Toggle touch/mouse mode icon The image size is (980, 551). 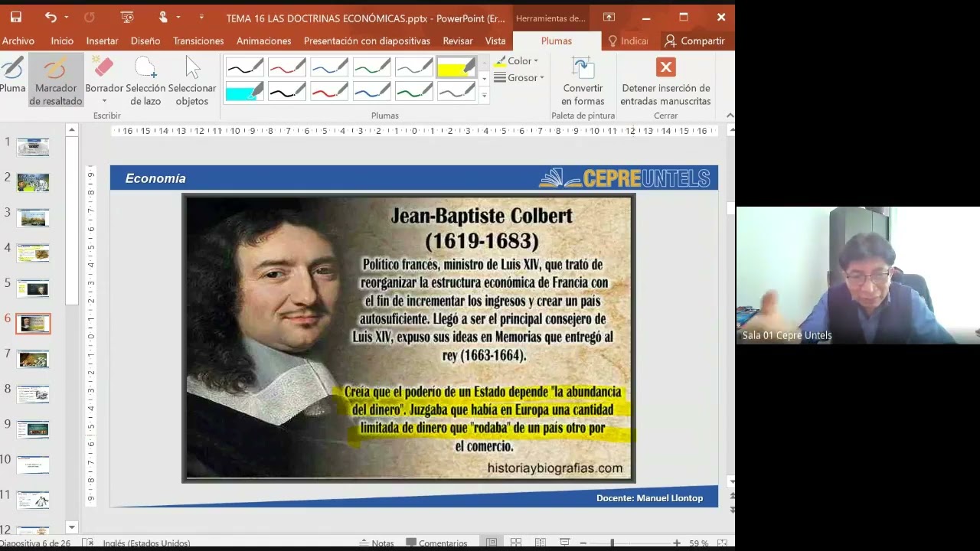tap(163, 17)
